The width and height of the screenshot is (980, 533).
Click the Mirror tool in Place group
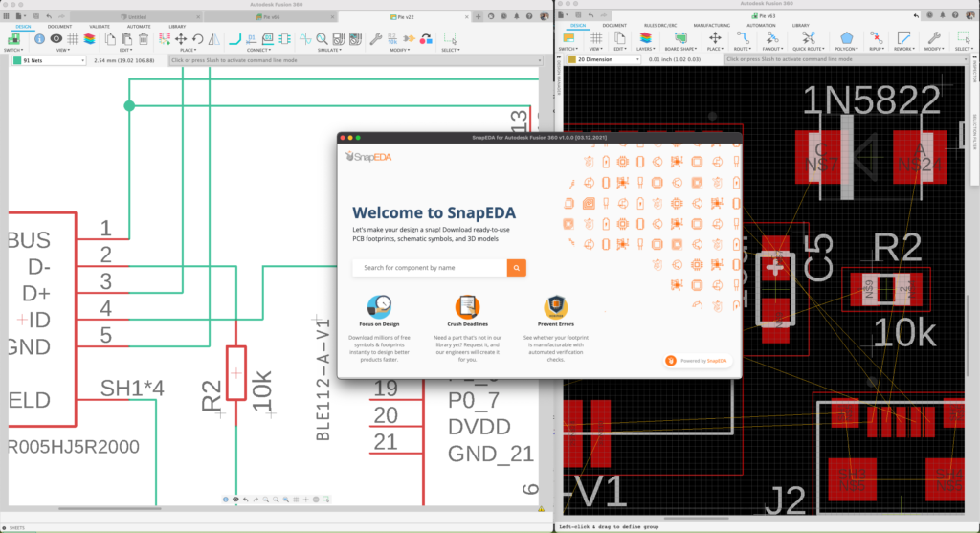point(214,38)
